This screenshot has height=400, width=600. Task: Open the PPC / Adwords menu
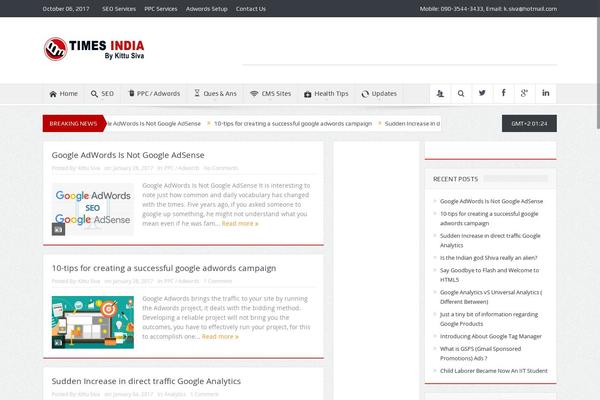point(154,94)
